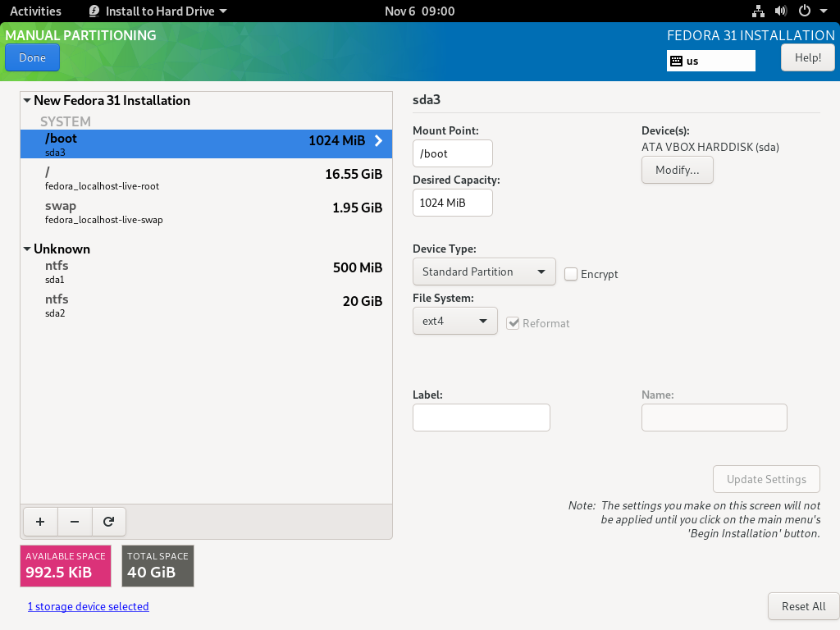Click the SYSTEM group label
Image resolution: width=840 pixels, height=630 pixels.
[66, 121]
